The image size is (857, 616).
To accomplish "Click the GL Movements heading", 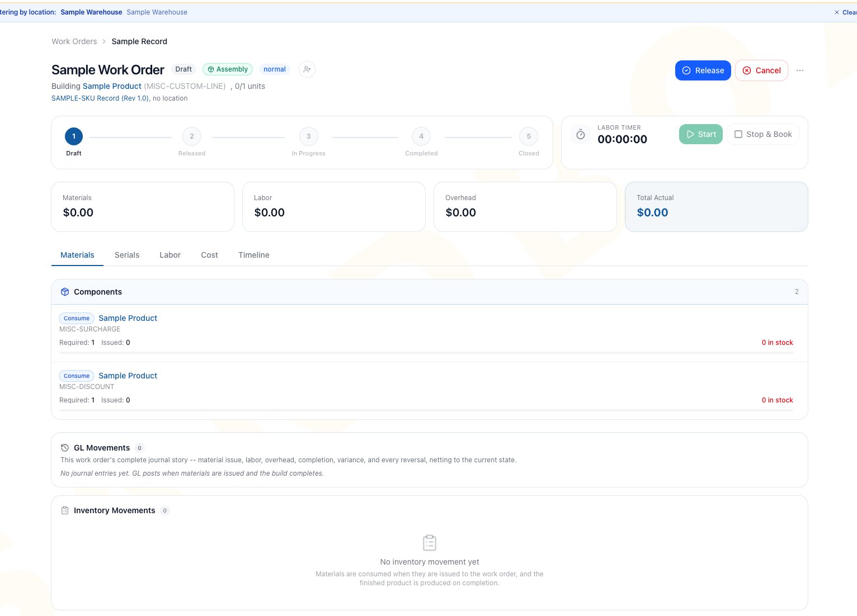I will [x=102, y=448].
